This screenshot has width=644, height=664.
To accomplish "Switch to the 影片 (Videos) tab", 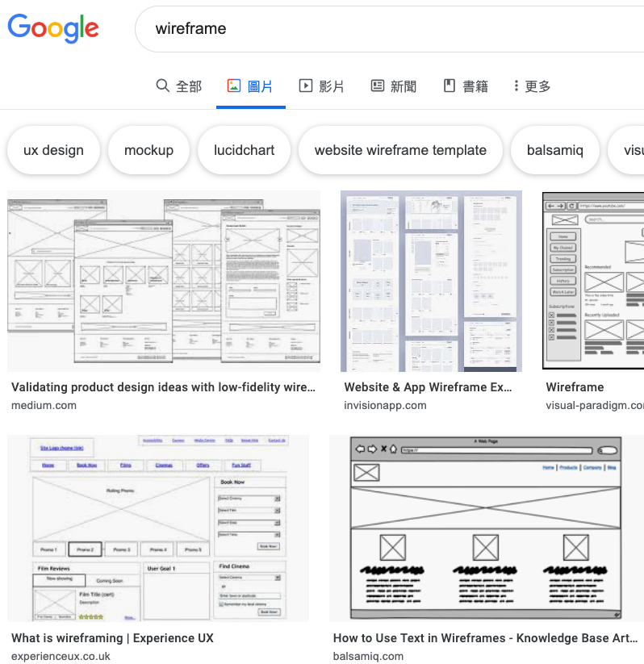I will pos(321,86).
